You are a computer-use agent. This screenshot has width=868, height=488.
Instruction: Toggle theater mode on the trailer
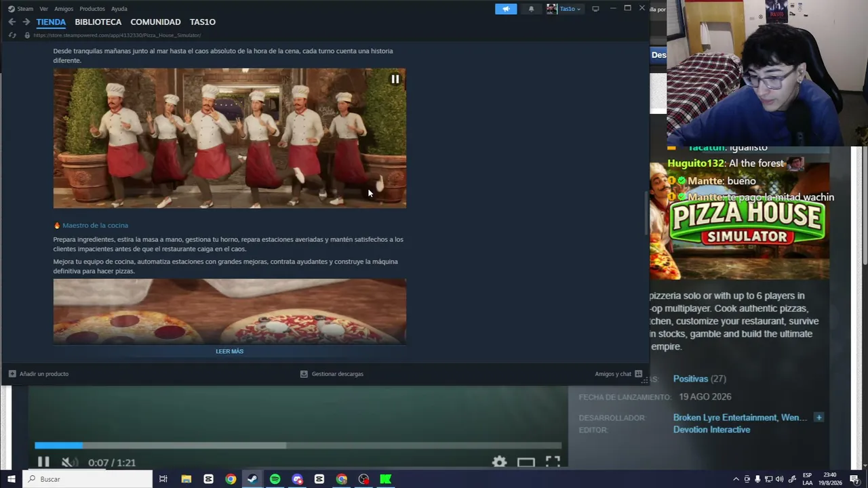click(x=526, y=462)
